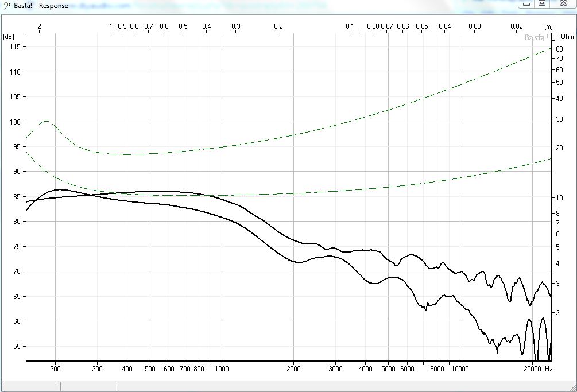This screenshot has width=577, height=392.
Task: Click the [m] wavelength axis label
Action: point(548,26)
